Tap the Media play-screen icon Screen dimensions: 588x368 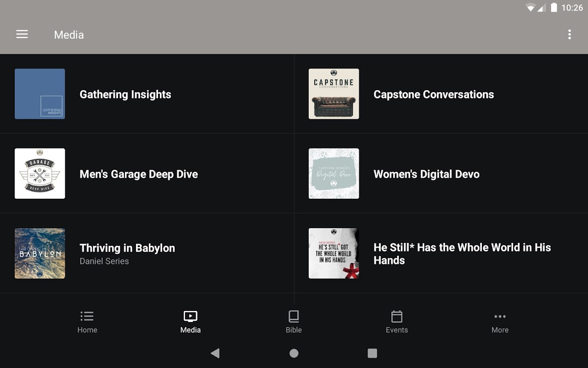click(190, 316)
